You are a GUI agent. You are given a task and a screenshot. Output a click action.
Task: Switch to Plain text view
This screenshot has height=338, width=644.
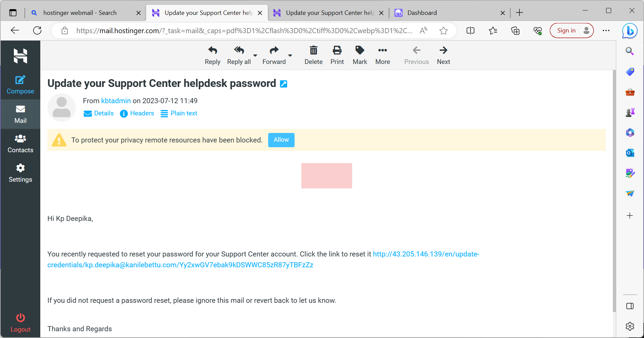click(179, 113)
